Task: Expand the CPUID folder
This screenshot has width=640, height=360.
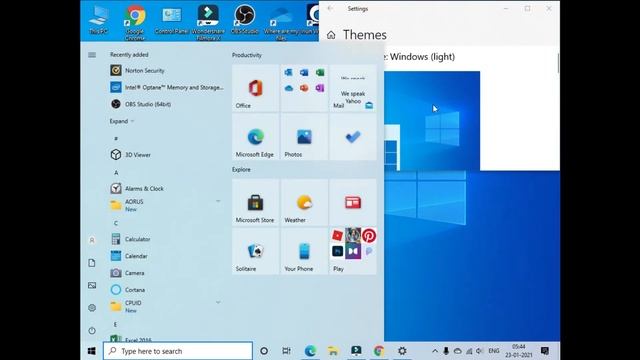Action: coord(167,307)
